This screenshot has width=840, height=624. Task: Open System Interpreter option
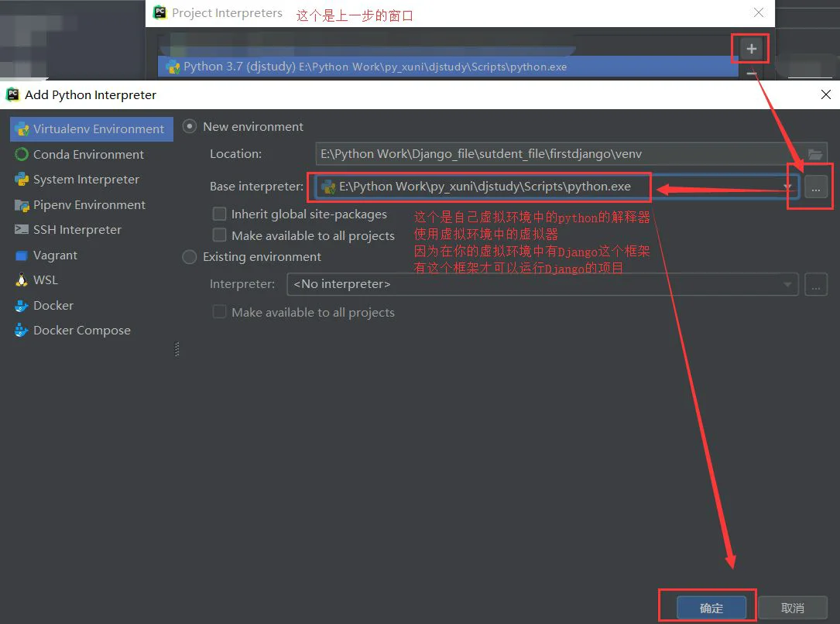[86, 180]
